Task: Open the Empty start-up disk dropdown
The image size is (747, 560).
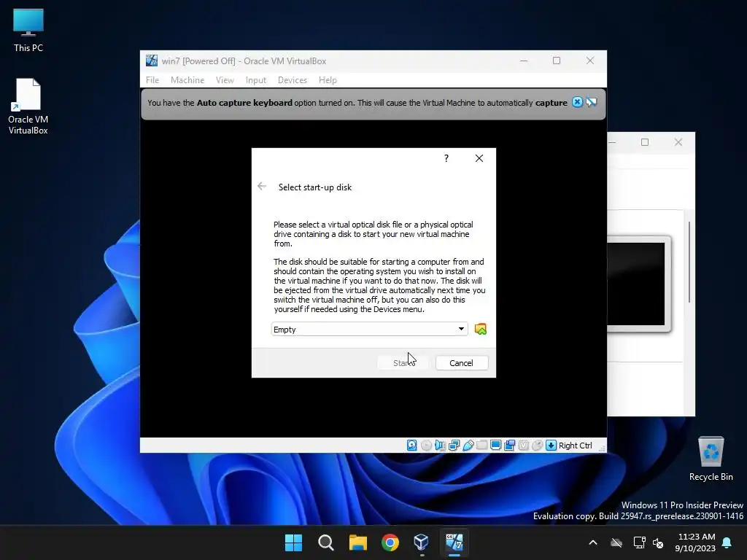Action: coord(370,329)
